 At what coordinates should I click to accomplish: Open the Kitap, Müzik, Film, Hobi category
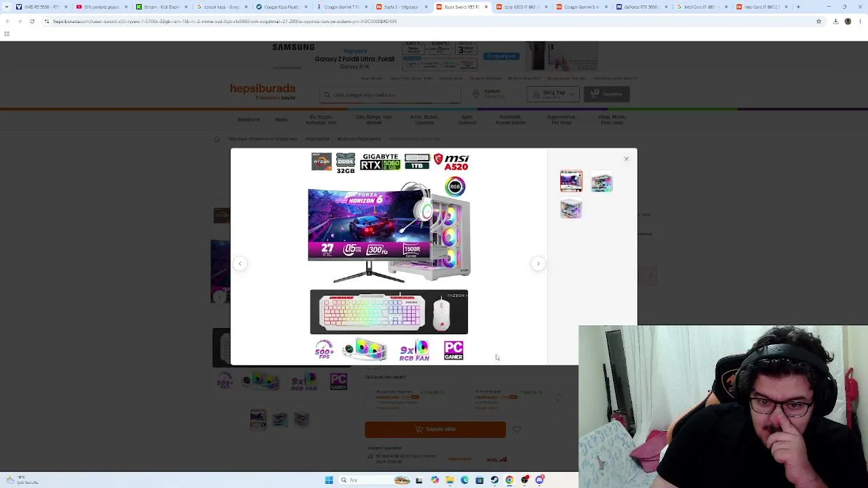pos(612,120)
